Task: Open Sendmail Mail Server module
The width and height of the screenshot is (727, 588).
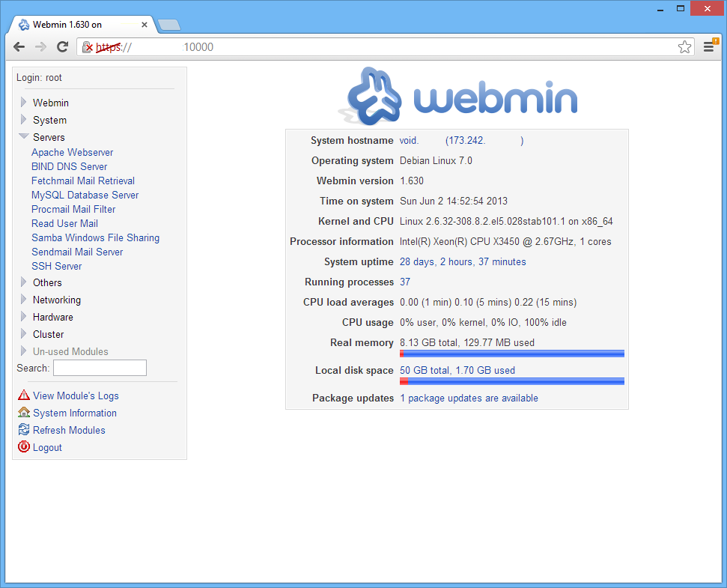Action: tap(77, 252)
